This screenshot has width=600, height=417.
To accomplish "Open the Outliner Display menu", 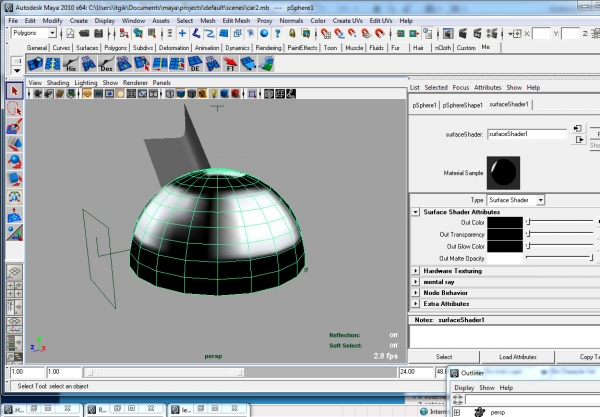I will point(464,388).
